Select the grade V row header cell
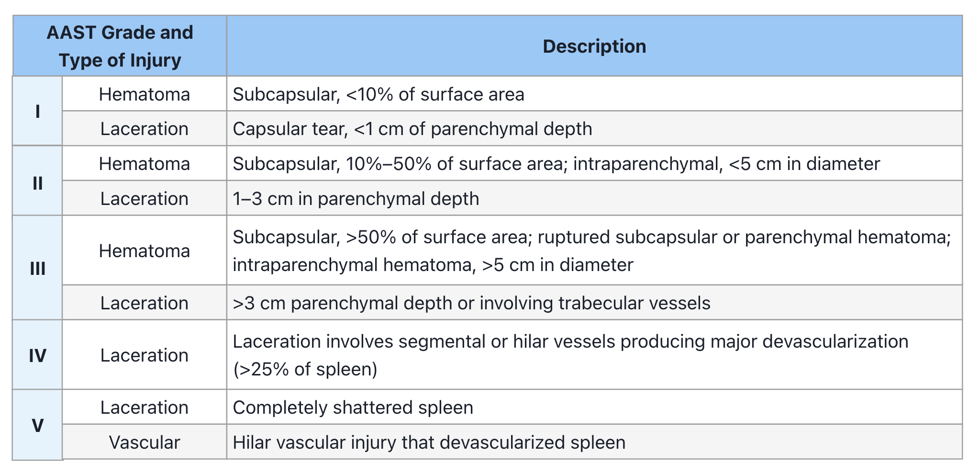980x476 pixels. pyautogui.click(x=37, y=425)
